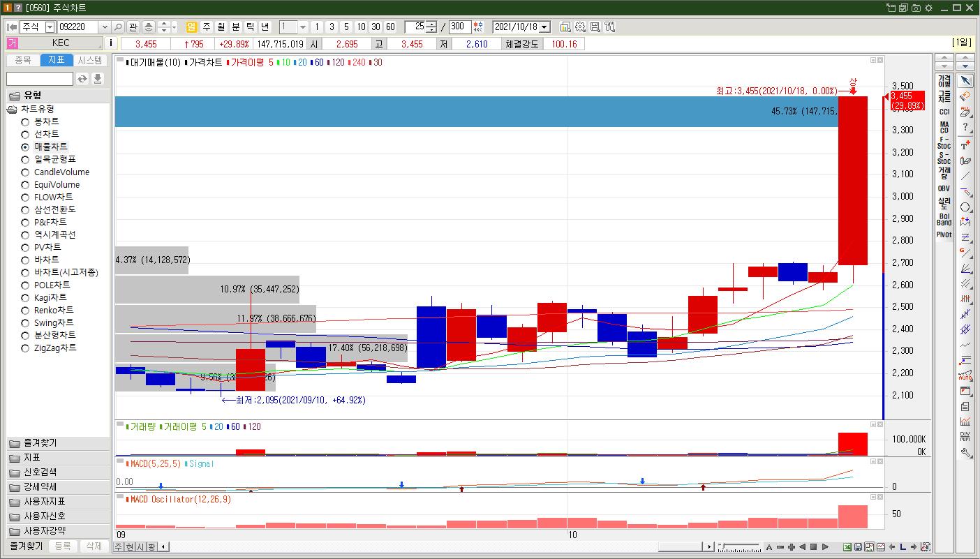Click the Bol Band indicator button
Viewport: 980px width, 559px height.
coord(944,219)
